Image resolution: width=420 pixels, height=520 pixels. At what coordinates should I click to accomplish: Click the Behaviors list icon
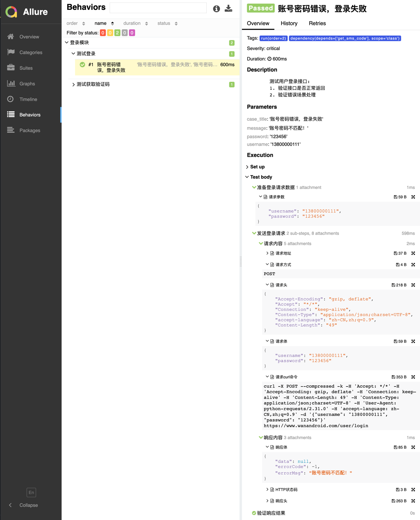(11, 115)
